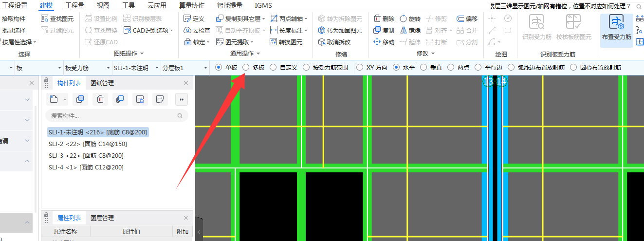
Task: Select 自定义 radio option
Action: (283, 67)
